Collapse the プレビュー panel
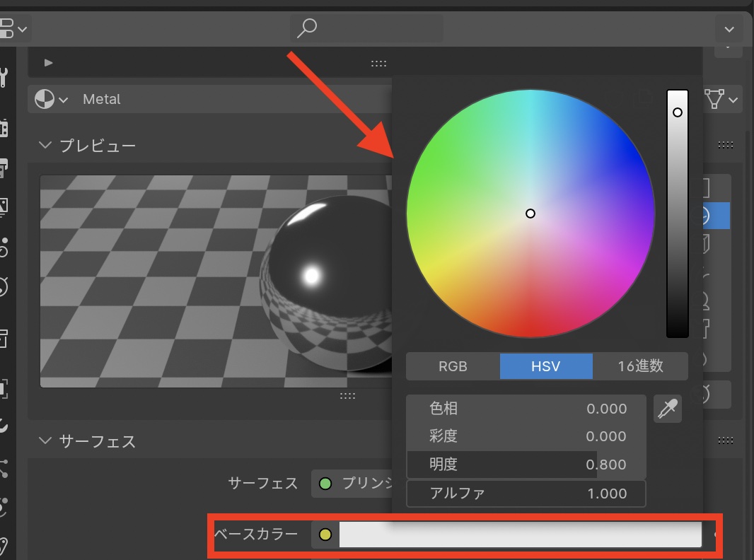 point(46,145)
